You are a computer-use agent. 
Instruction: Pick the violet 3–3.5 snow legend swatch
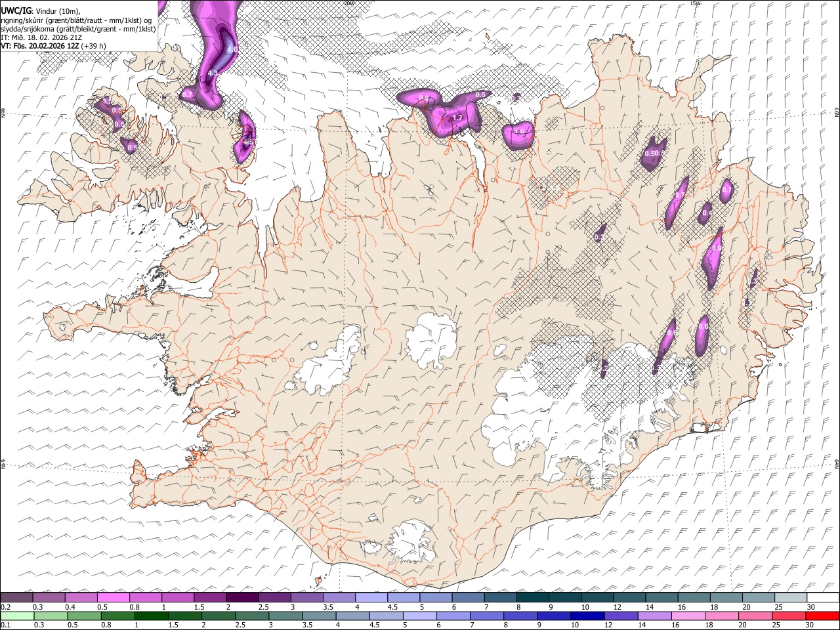[306, 597]
